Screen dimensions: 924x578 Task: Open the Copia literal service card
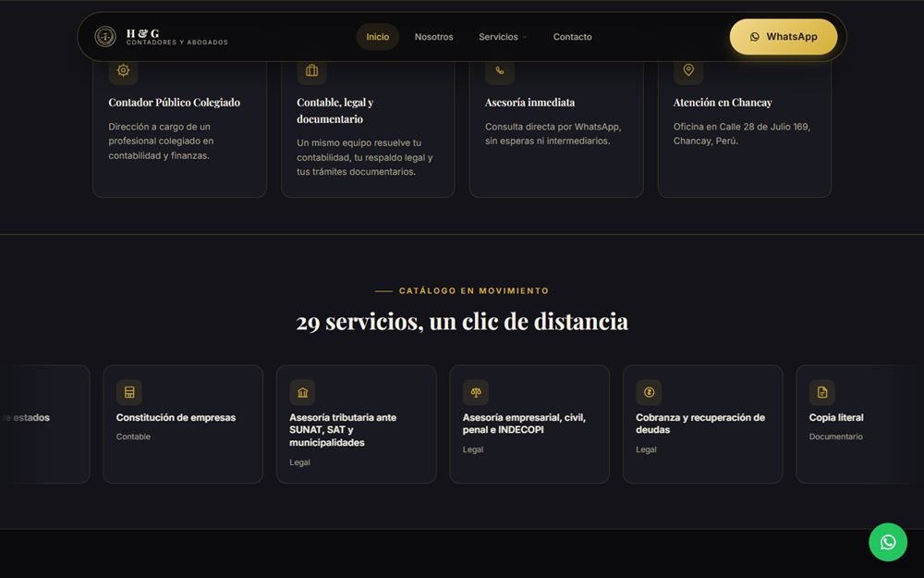pyautogui.click(x=859, y=424)
